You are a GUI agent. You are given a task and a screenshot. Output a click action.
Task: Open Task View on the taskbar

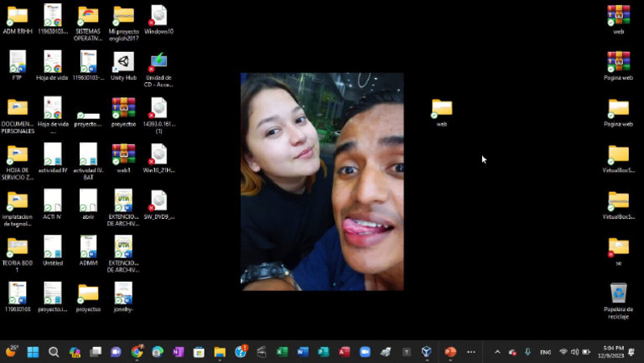(96, 352)
